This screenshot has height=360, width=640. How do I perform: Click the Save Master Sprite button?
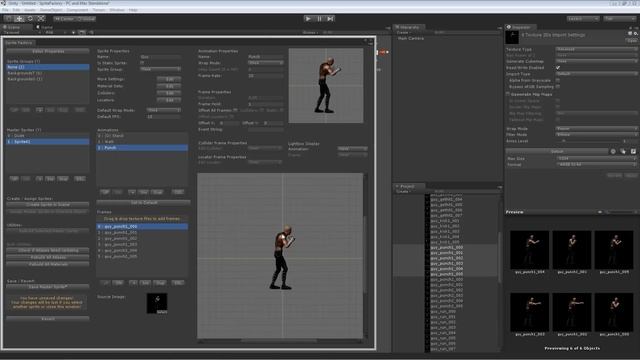point(48,287)
